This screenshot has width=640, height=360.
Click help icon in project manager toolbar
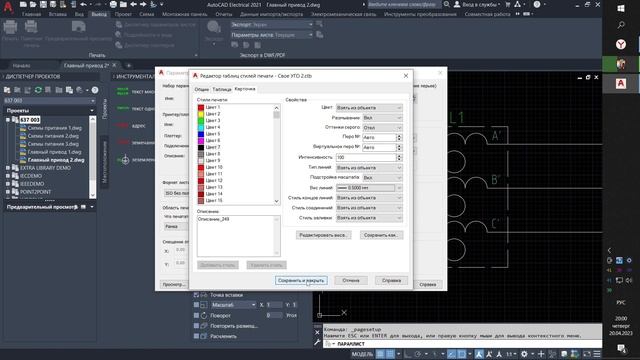tap(95, 90)
